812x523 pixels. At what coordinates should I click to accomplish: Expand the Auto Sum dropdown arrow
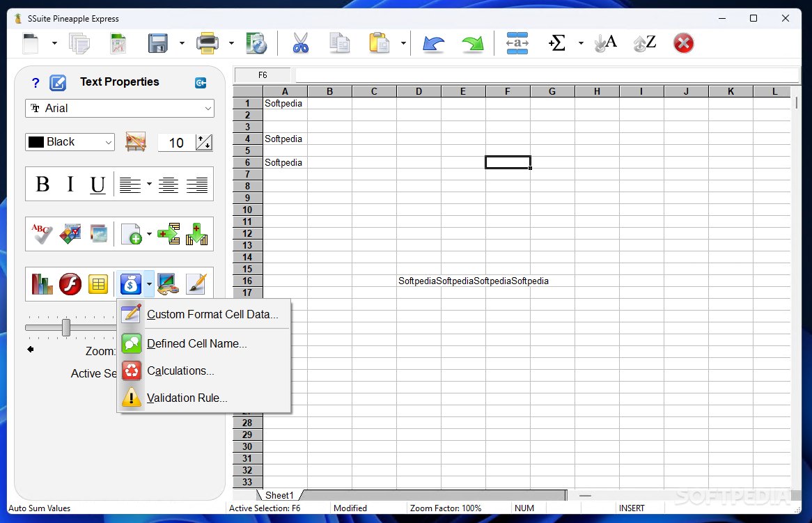click(581, 43)
